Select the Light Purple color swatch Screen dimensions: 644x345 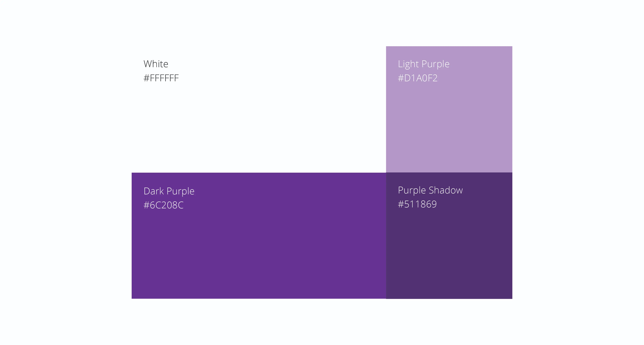coord(449,109)
